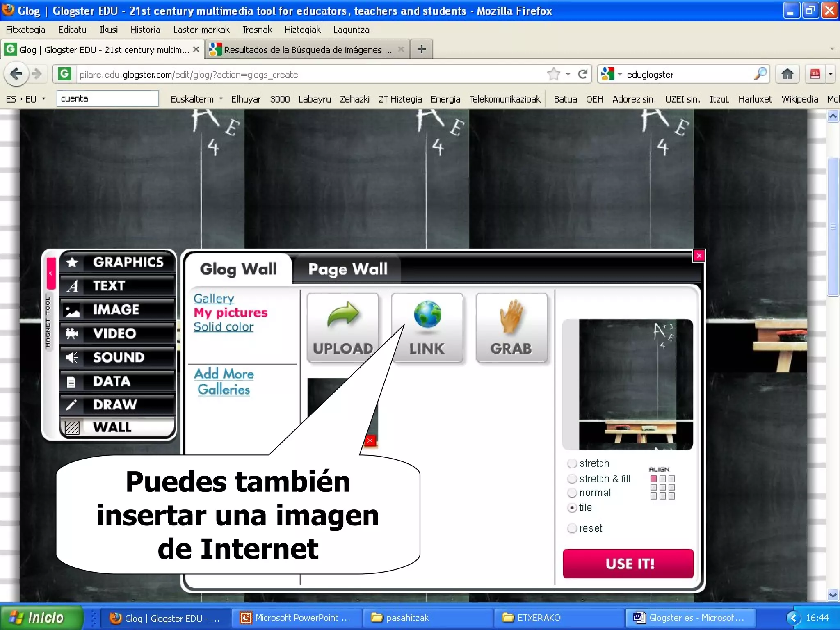Reload the page with refresh icon
The image size is (840, 630).
click(582, 74)
